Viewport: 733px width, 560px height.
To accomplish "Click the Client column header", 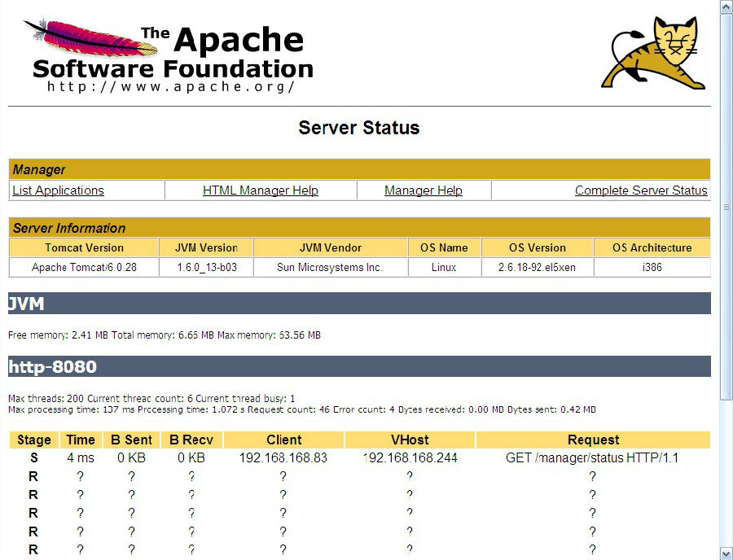I will (283, 440).
